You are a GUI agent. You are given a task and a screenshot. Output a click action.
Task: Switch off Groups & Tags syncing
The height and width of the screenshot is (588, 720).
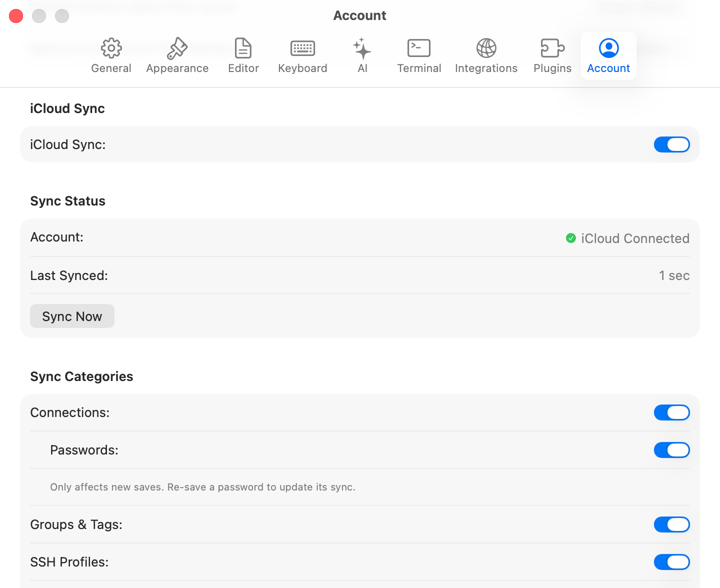(671, 524)
